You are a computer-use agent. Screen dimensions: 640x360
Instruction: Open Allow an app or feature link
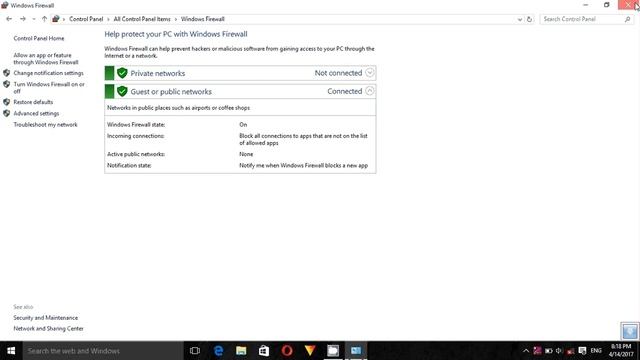tap(46, 59)
